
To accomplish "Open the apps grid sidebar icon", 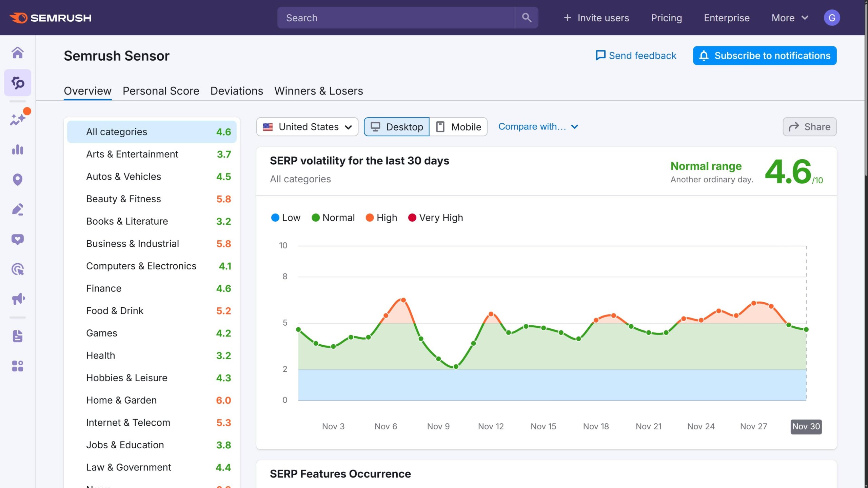I will click(x=18, y=366).
